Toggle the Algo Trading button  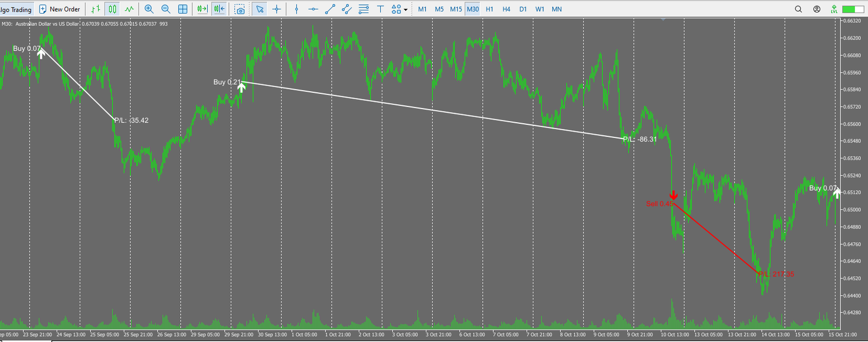point(17,9)
